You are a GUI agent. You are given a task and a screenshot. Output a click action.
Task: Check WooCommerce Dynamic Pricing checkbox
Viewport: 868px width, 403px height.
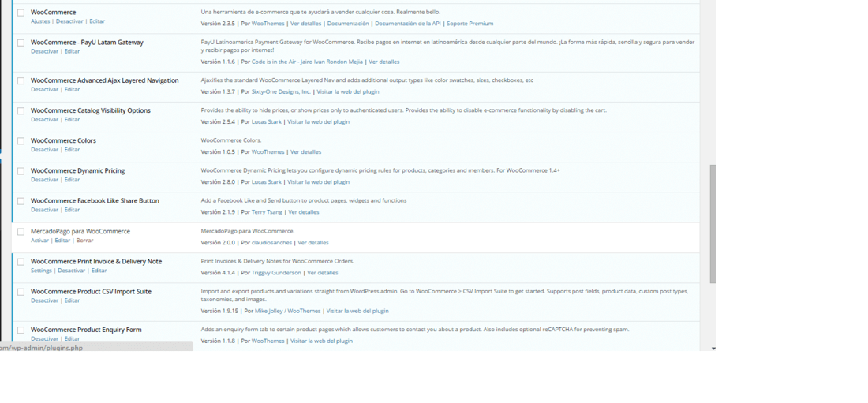point(21,171)
